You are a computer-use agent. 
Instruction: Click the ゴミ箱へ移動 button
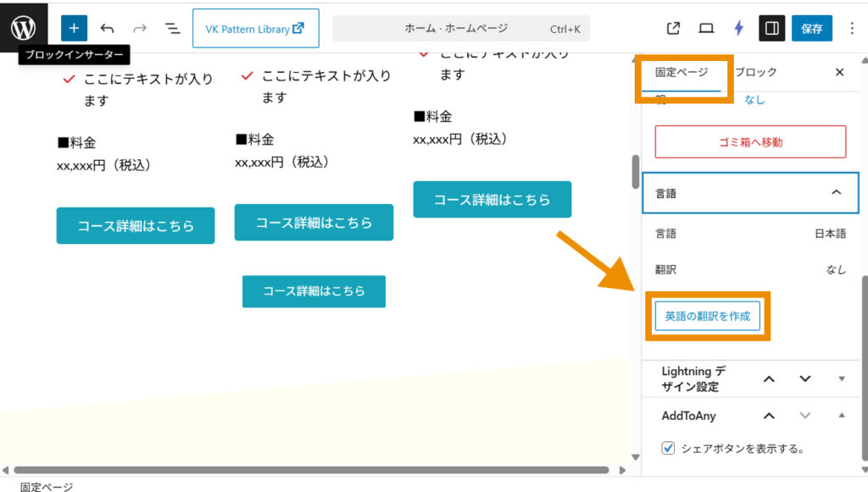750,141
